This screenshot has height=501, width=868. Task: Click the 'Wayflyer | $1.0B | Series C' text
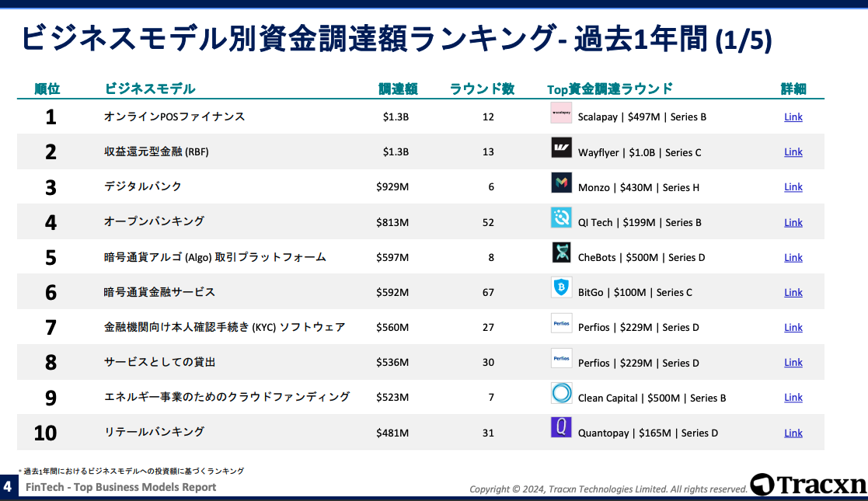[640, 152]
